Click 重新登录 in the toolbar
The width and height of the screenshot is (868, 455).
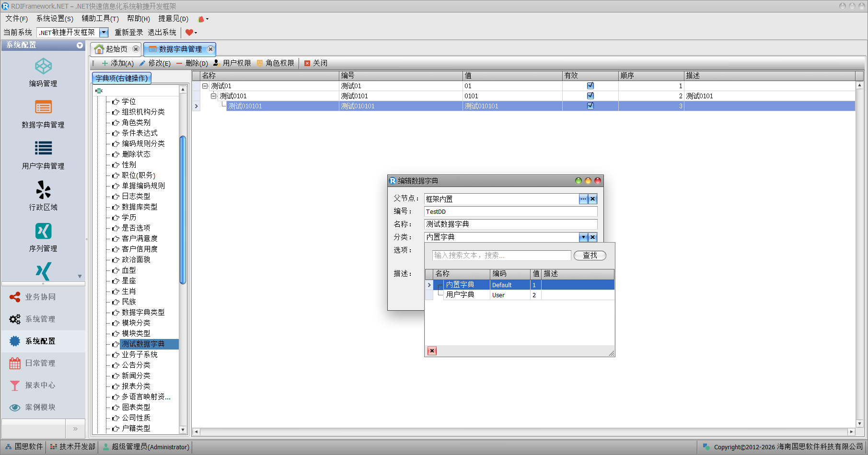(x=128, y=33)
